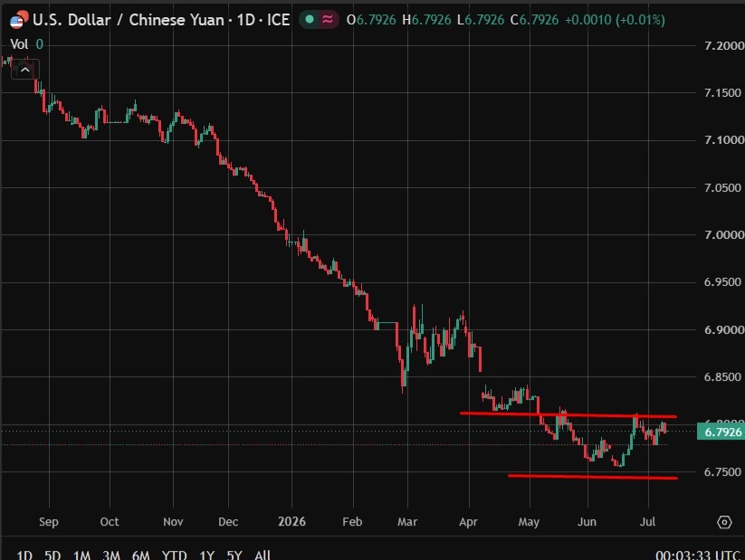Select the 1M time range

click(x=81, y=555)
